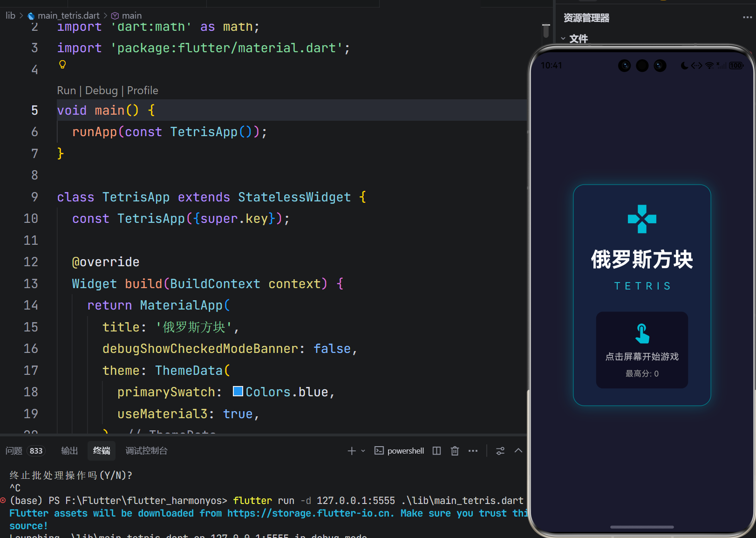
Task: Open 资源管理器 more actions ellipsis
Action: click(747, 17)
